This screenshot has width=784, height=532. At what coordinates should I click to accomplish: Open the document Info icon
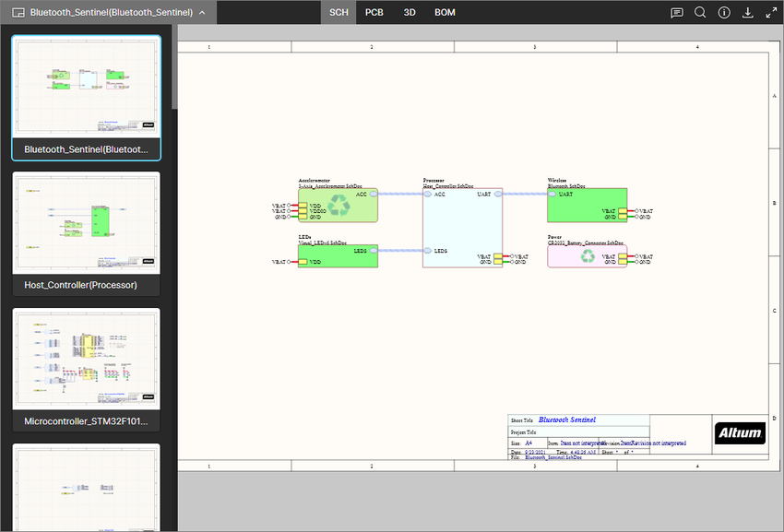tap(724, 12)
